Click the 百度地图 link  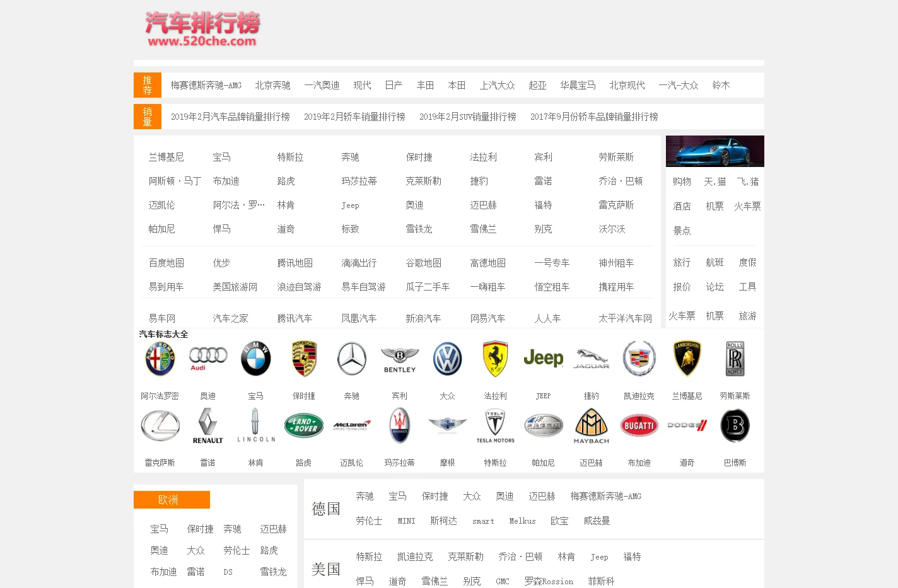(166, 263)
